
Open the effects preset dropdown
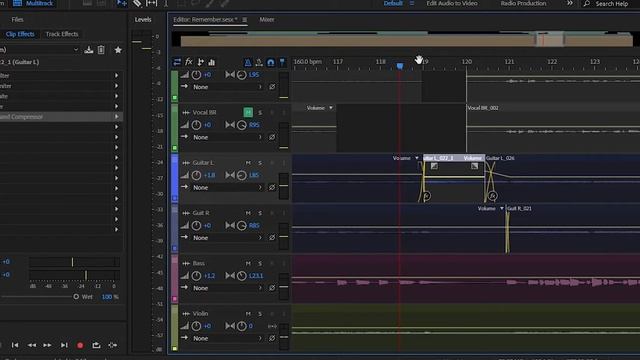tap(76, 49)
